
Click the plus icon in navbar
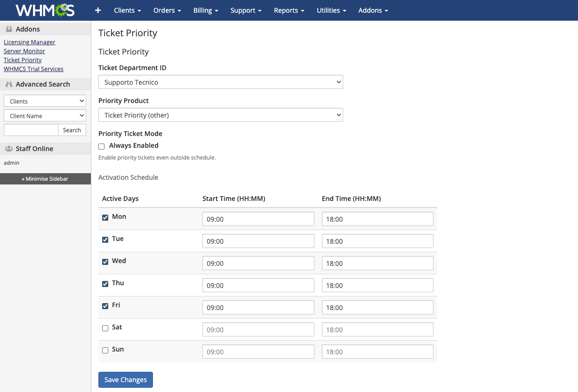click(98, 10)
